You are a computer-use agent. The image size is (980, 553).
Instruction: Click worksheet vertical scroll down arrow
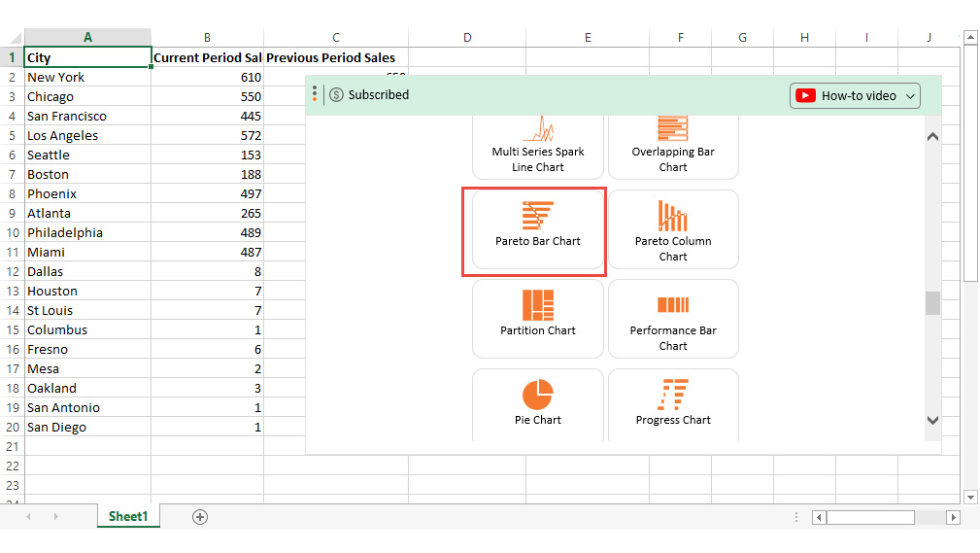point(970,498)
